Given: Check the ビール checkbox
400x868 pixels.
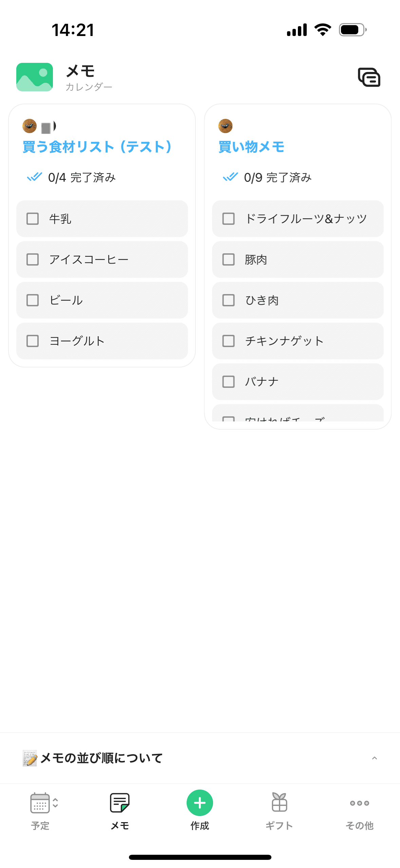Looking at the screenshot, I should click(33, 300).
